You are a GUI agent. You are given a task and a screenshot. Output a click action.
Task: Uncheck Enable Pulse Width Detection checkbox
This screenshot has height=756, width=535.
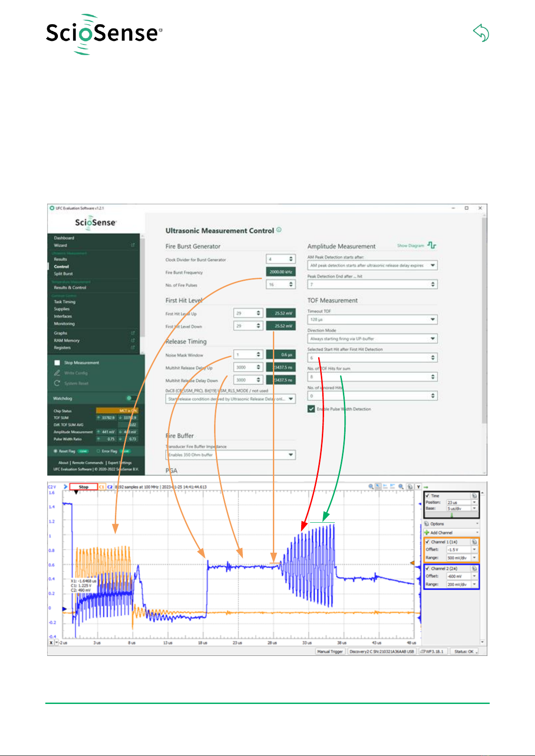311,409
